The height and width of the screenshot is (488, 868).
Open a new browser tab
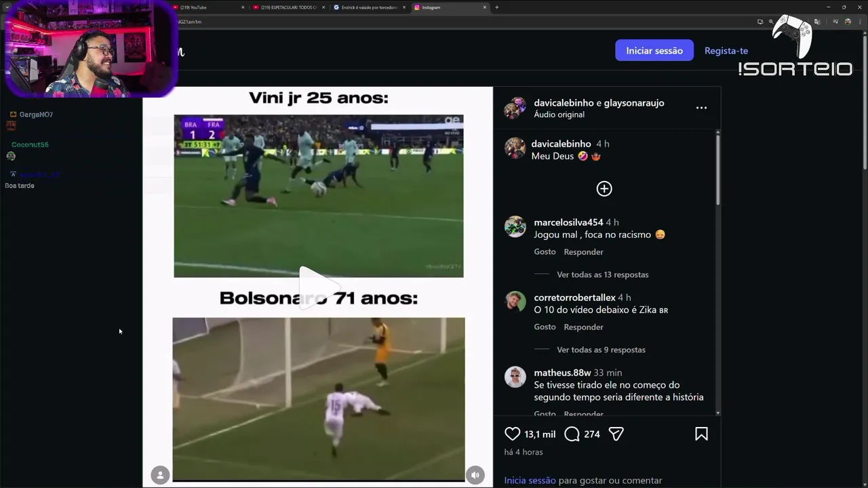[x=496, y=7]
